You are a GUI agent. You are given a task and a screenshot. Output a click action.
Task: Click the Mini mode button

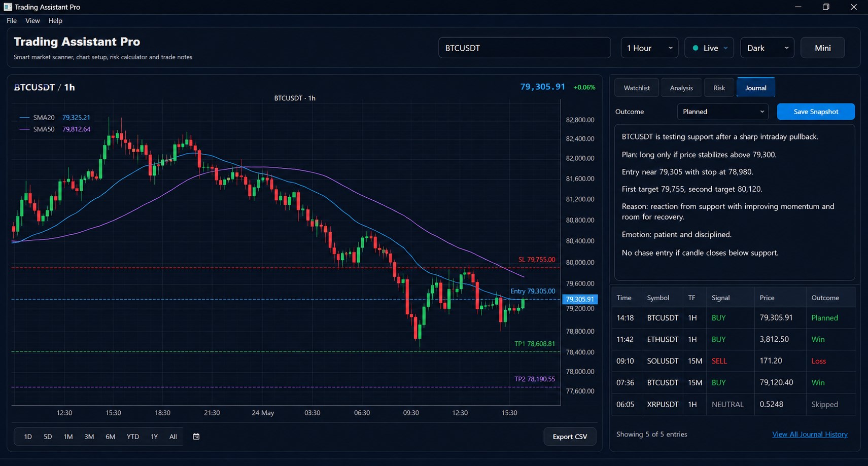823,48
